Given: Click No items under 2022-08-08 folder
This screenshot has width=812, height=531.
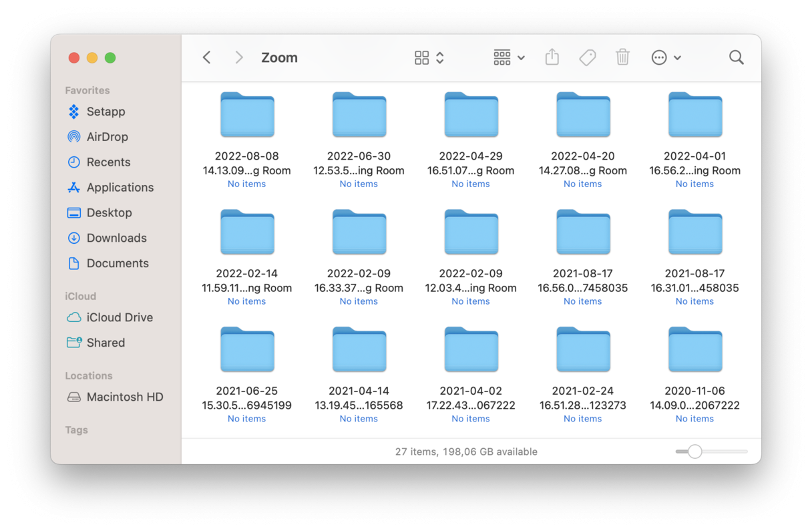Looking at the screenshot, I should tap(246, 184).
